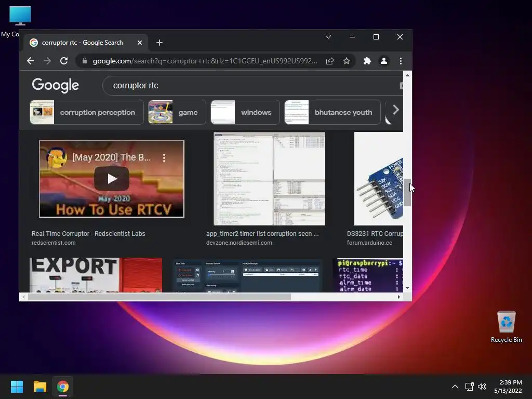
Task: Click the vertical scrollbar down arrow
Action: click(407, 288)
